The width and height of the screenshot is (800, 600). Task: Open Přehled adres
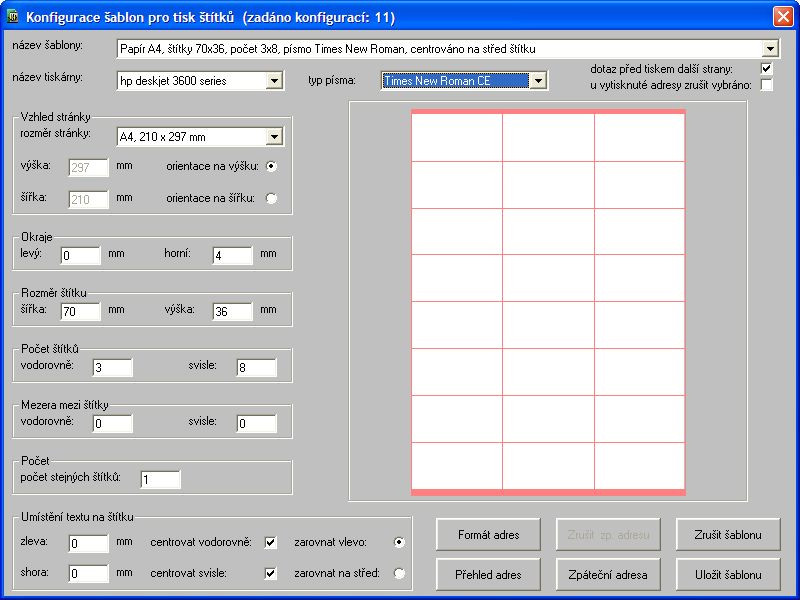[488, 574]
